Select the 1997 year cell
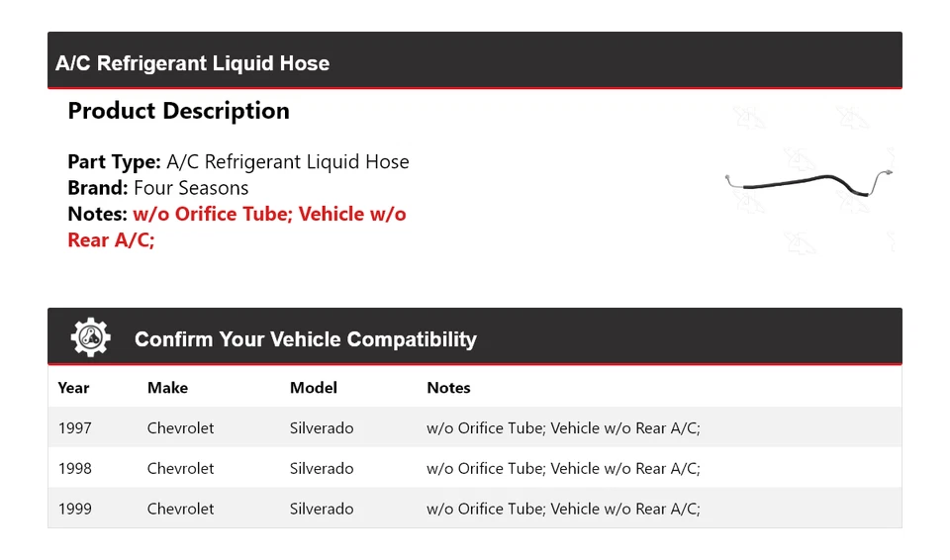Image resolution: width=950 pixels, height=560 pixels. click(75, 428)
